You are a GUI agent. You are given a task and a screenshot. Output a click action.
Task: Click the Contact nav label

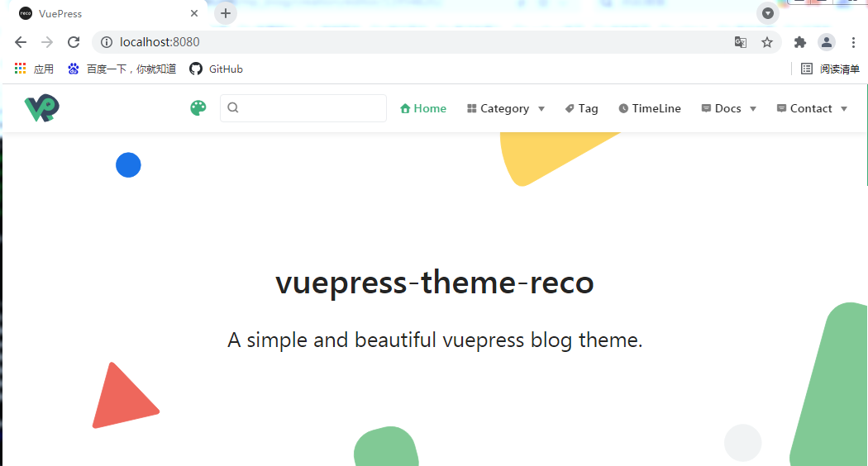coord(811,108)
